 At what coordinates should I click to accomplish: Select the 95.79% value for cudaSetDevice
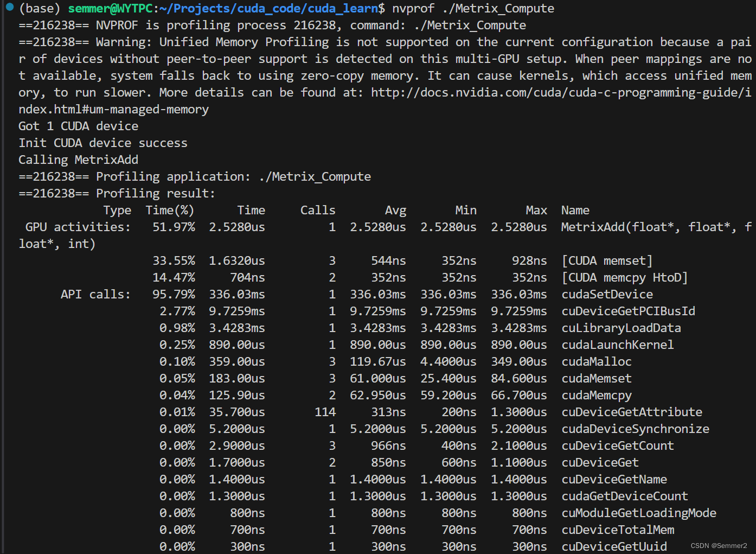[x=174, y=294]
